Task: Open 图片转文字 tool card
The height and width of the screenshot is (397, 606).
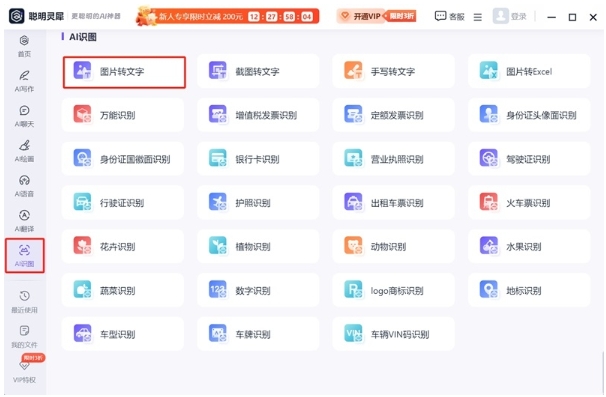Action: coord(124,72)
